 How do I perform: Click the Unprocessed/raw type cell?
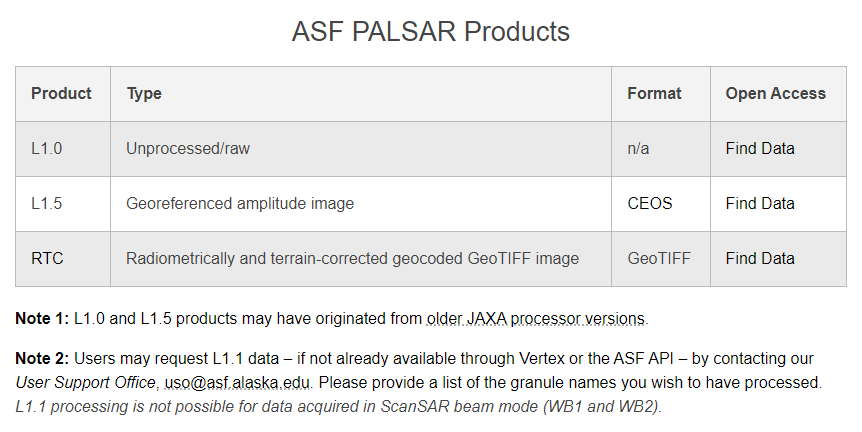pos(361,148)
